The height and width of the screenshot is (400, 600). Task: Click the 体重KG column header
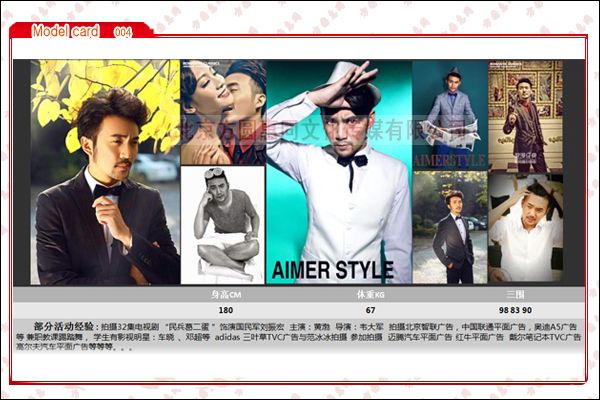[x=370, y=294]
